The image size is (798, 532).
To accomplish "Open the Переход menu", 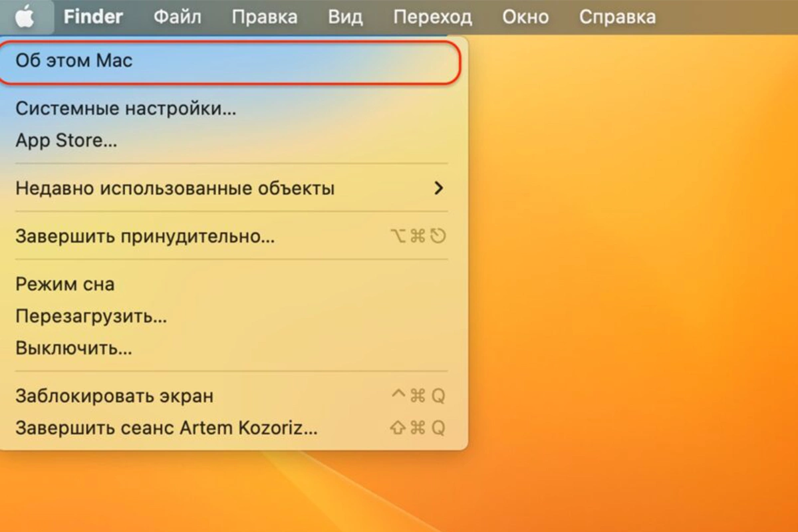I will (x=432, y=17).
